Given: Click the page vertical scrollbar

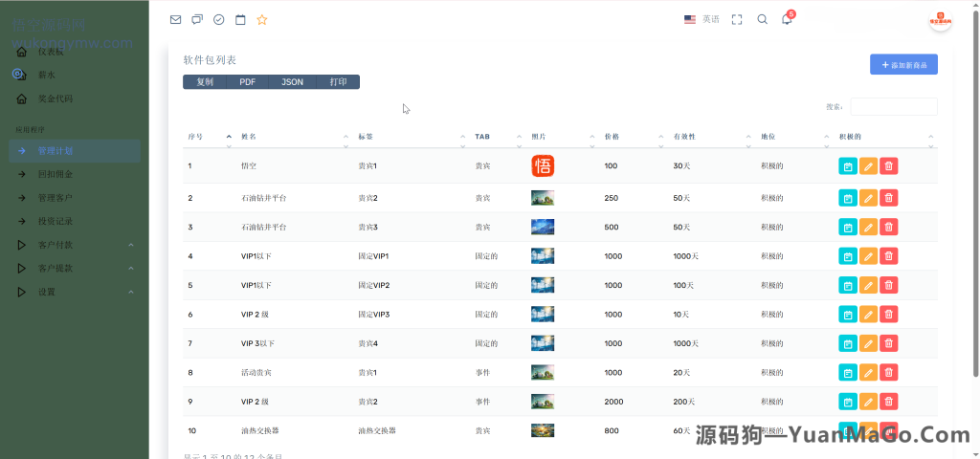Looking at the screenshot, I should point(975,193).
